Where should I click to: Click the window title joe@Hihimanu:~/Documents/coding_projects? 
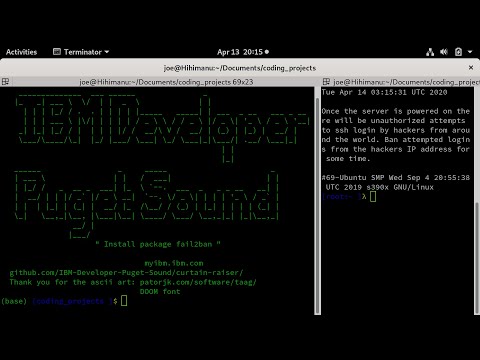(x=240, y=68)
